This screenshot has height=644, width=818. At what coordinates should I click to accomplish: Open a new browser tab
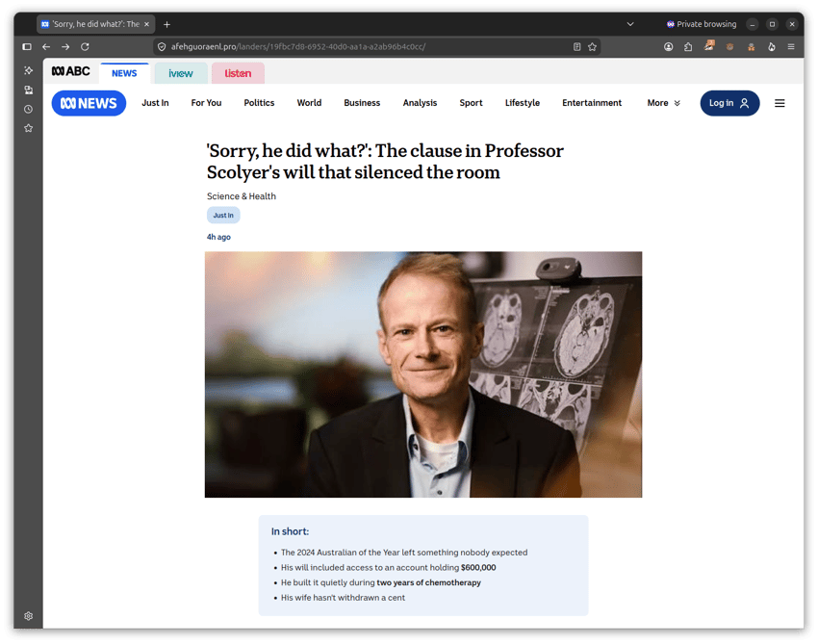click(x=166, y=24)
